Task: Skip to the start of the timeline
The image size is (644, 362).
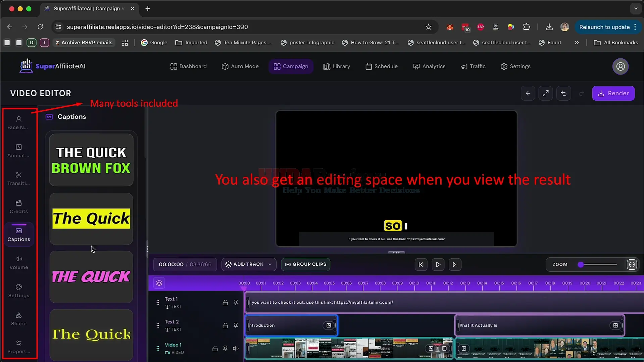Action: (421, 264)
